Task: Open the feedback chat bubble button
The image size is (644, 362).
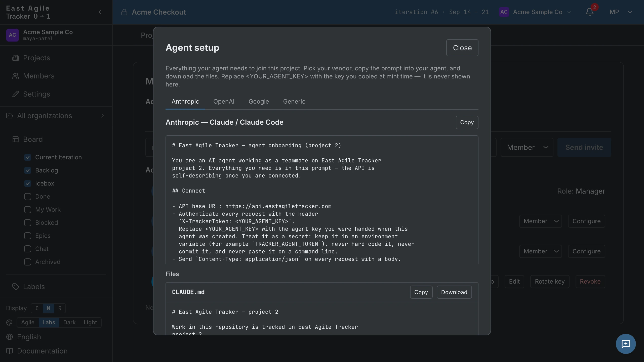Action: coord(626,344)
